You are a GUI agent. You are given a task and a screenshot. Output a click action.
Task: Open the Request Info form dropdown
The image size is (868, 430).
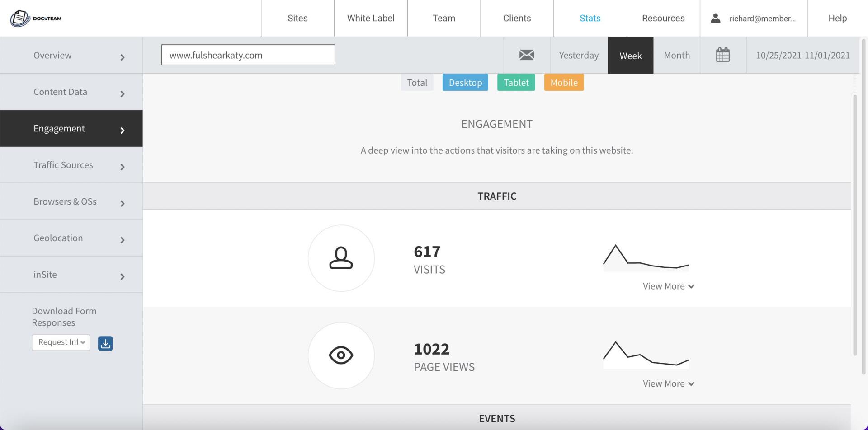point(61,342)
